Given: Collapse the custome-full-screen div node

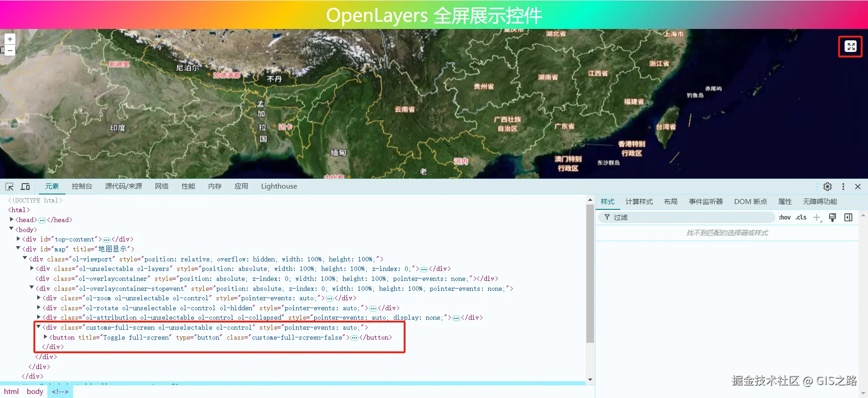Looking at the screenshot, I should click(38, 327).
